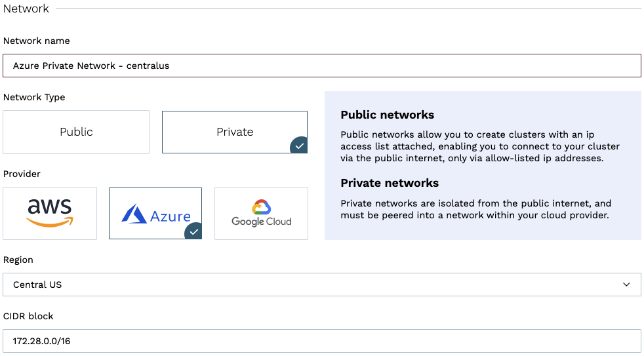
Task: Click the checkmark badge on the Private card
Action: 299,146
